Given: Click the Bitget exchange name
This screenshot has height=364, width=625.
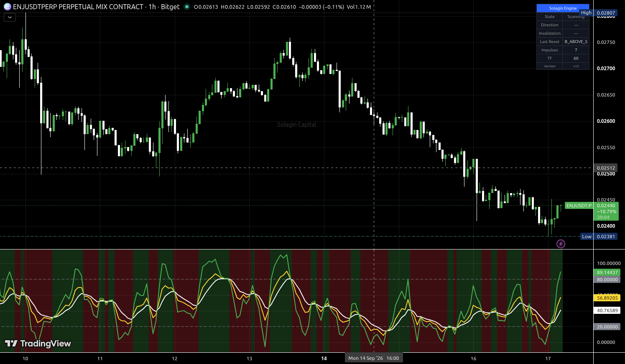Looking at the screenshot, I should 170,7.
